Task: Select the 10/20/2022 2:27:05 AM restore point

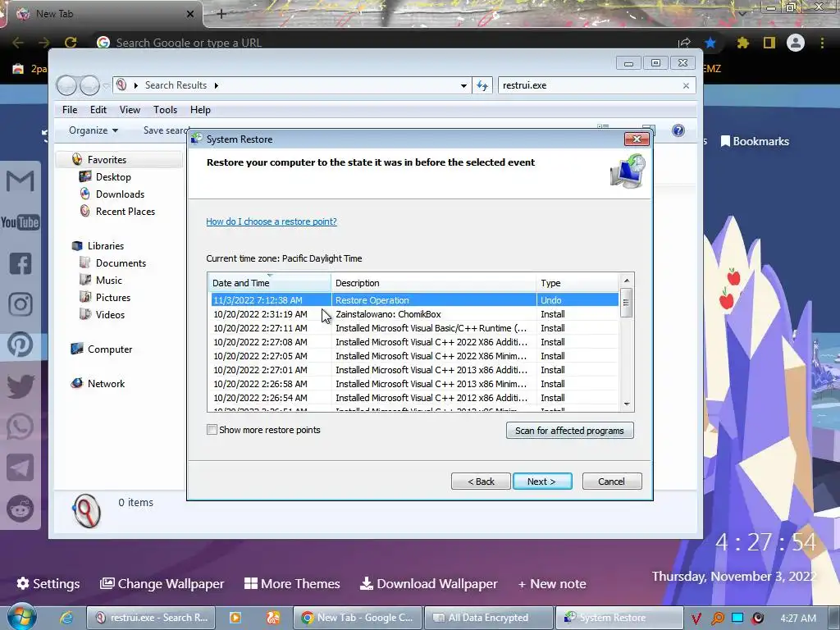Action: coord(414,356)
